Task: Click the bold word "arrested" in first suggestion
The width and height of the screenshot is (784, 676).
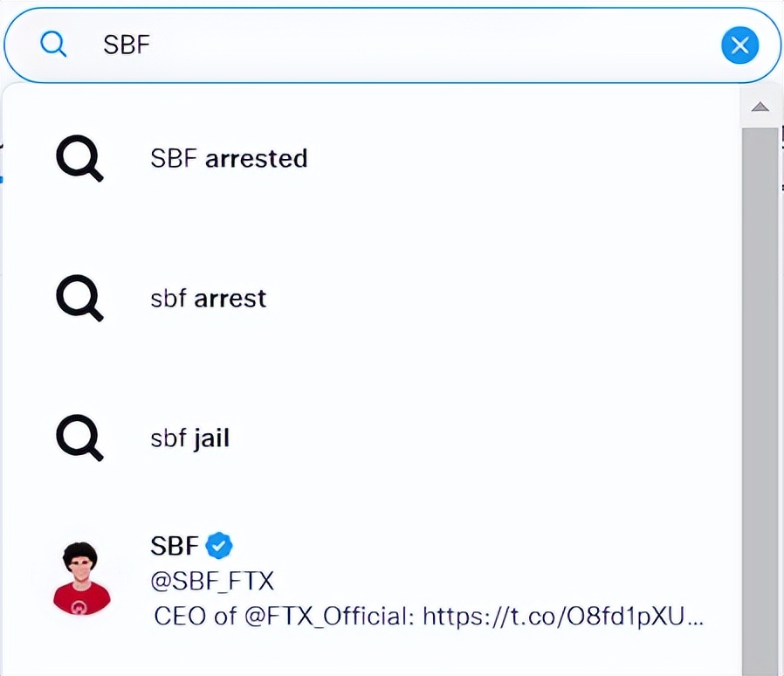Action: click(256, 159)
